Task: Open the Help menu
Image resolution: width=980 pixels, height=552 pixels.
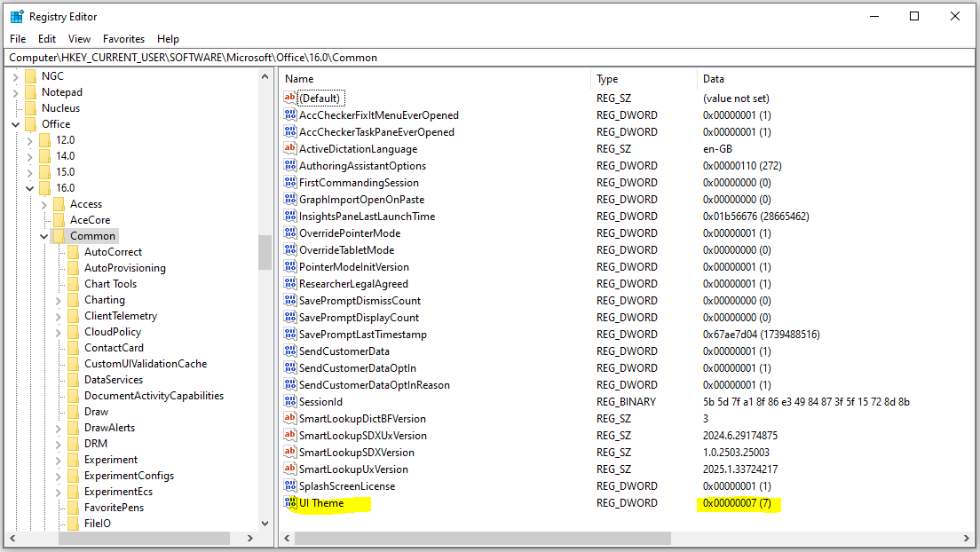Action: (168, 39)
